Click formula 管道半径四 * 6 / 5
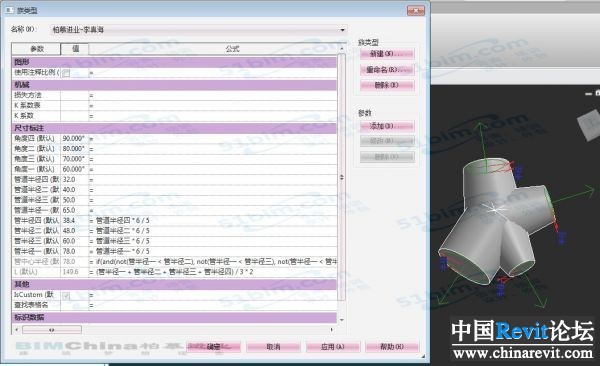600x366 pixels. (x=122, y=221)
